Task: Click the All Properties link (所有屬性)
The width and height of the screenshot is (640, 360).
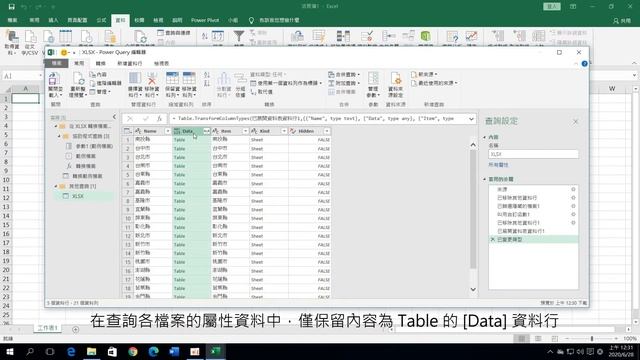Action: [x=498, y=165]
